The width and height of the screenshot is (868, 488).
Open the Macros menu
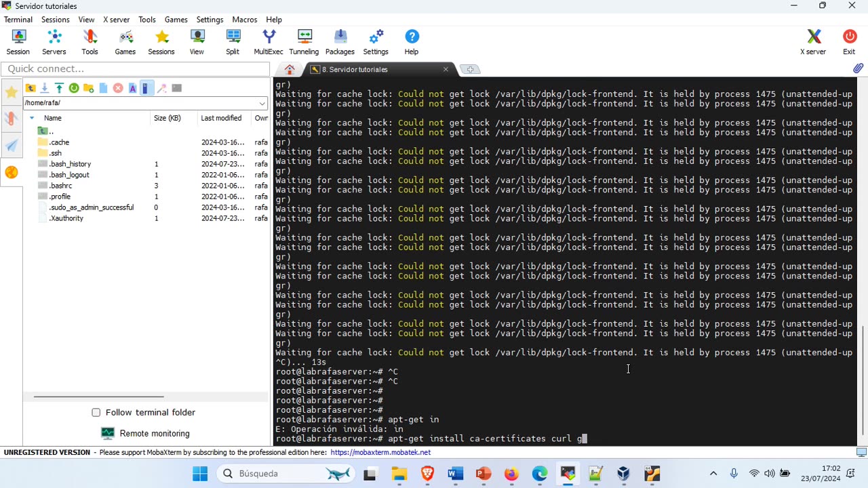[245, 20]
